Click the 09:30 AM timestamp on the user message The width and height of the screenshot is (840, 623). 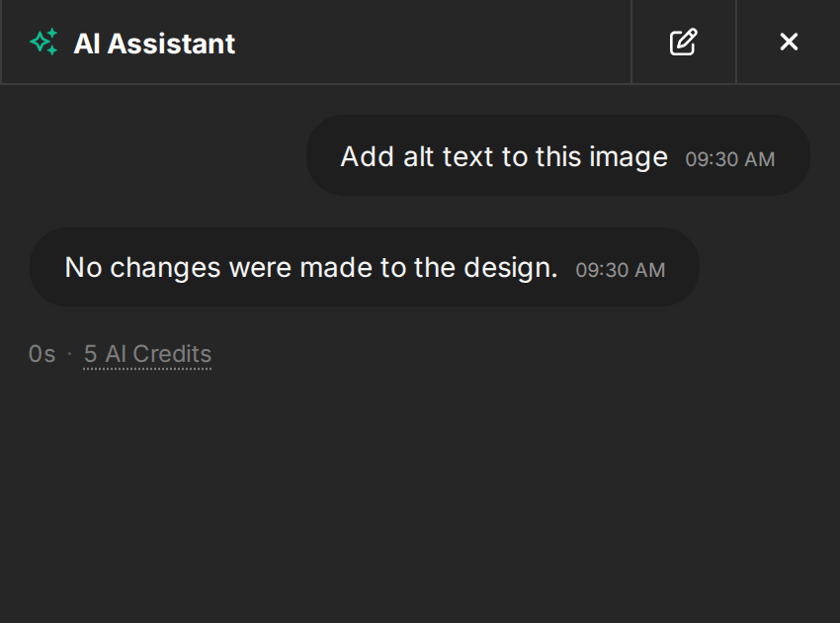tap(730, 159)
